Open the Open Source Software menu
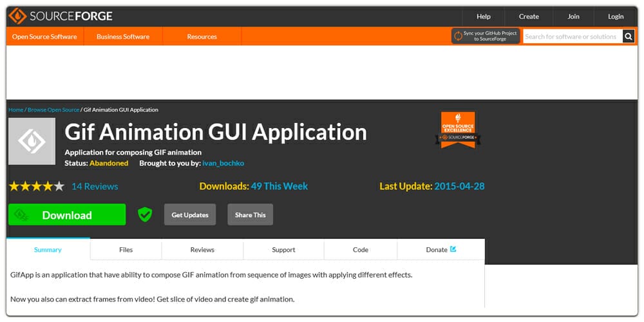644x322 pixels. pyautogui.click(x=44, y=37)
